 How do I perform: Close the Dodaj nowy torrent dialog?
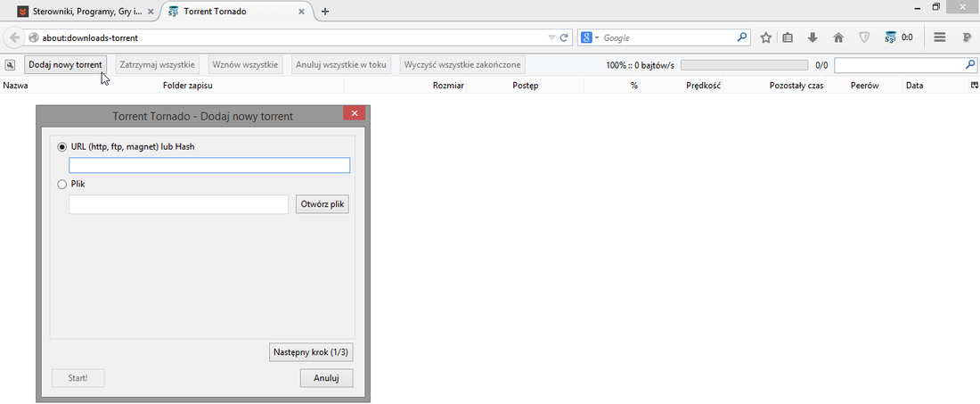[x=355, y=113]
